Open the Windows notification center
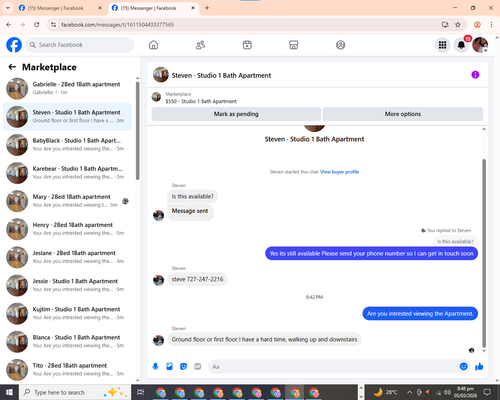Screen dimensions: 500x400 click(487, 392)
